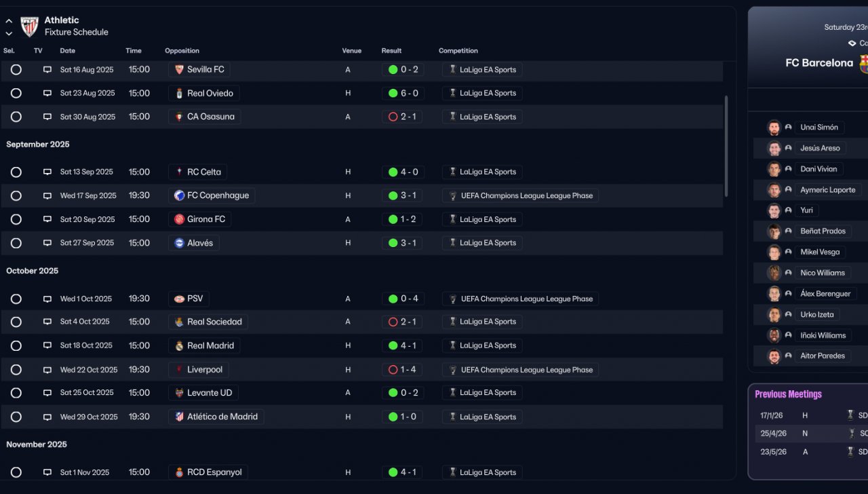Click the fixture list vertical scrollbar

pos(726,146)
